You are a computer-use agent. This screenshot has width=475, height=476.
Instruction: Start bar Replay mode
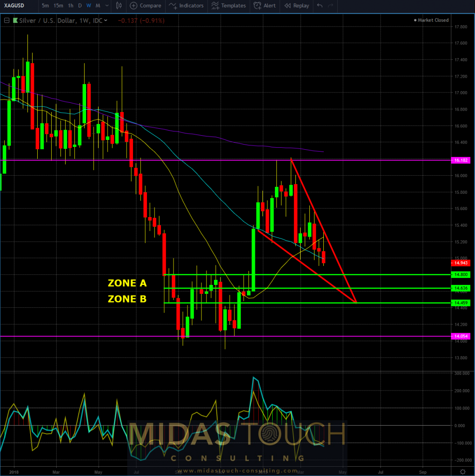tap(296, 6)
